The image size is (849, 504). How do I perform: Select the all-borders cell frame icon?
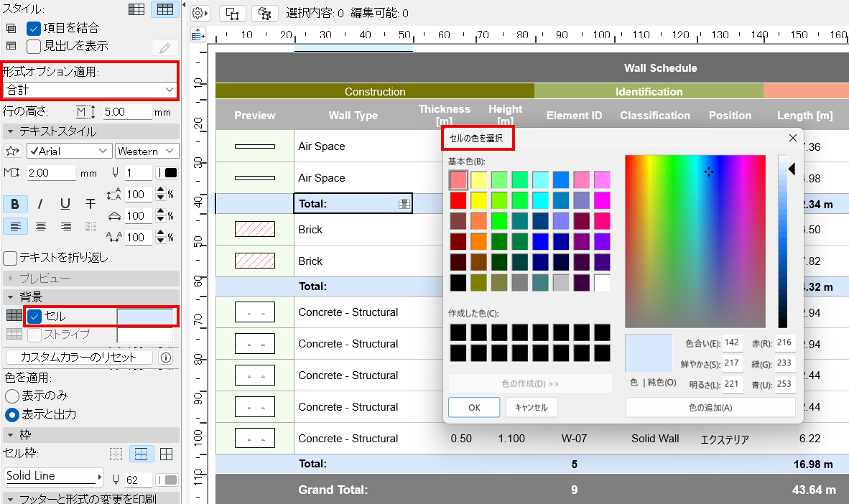pos(167,454)
